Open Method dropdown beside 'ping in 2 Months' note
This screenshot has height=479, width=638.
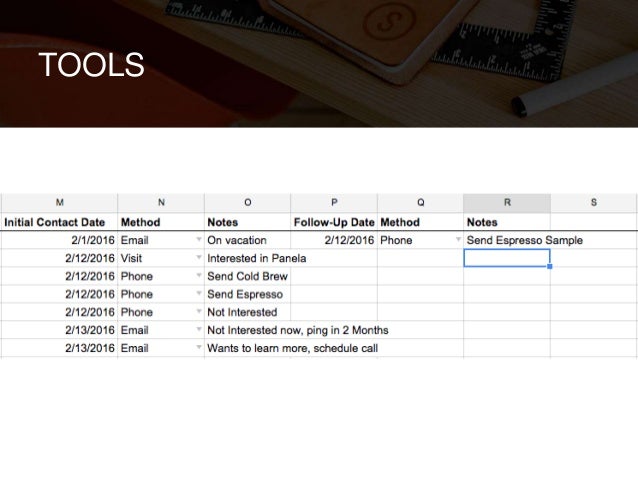click(x=199, y=329)
